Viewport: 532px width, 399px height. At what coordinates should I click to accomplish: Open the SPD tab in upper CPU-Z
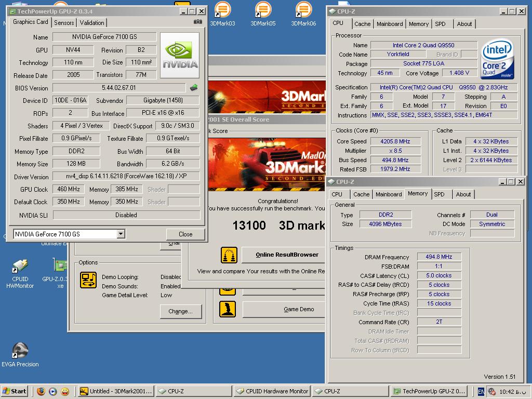coord(440,24)
